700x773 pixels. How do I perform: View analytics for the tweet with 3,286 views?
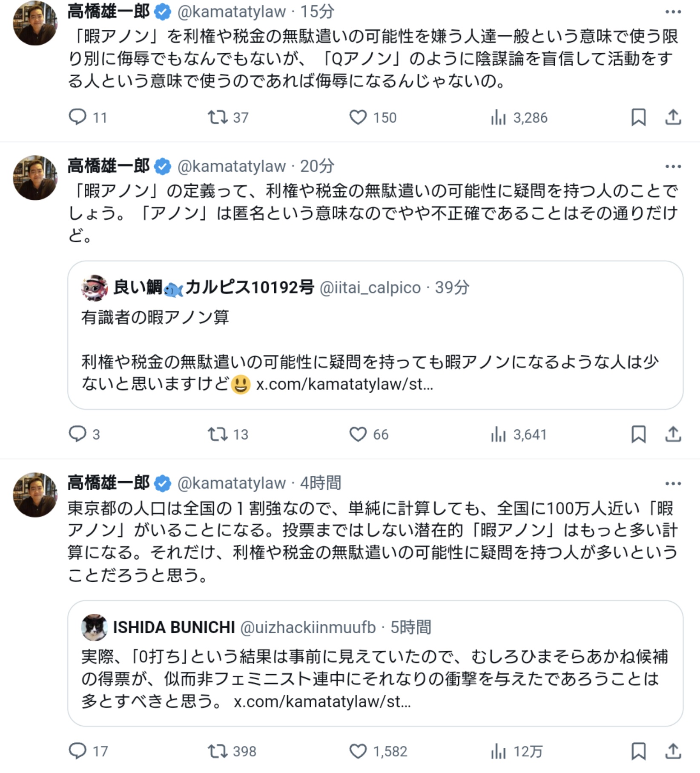(498, 117)
